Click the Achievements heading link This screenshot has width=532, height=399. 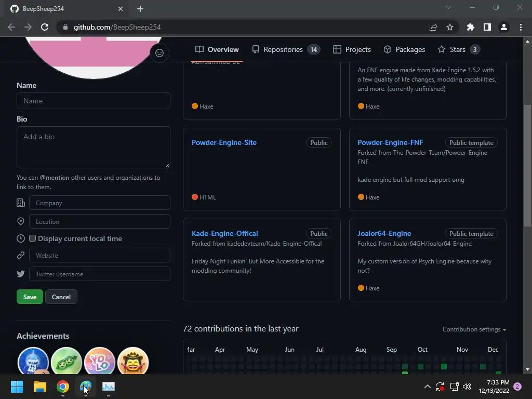point(43,336)
